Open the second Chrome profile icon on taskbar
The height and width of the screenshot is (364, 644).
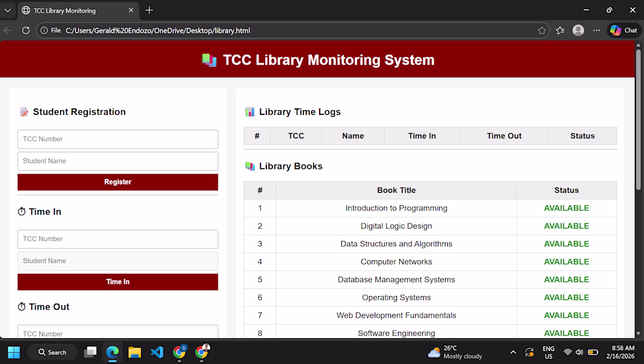pos(201,352)
